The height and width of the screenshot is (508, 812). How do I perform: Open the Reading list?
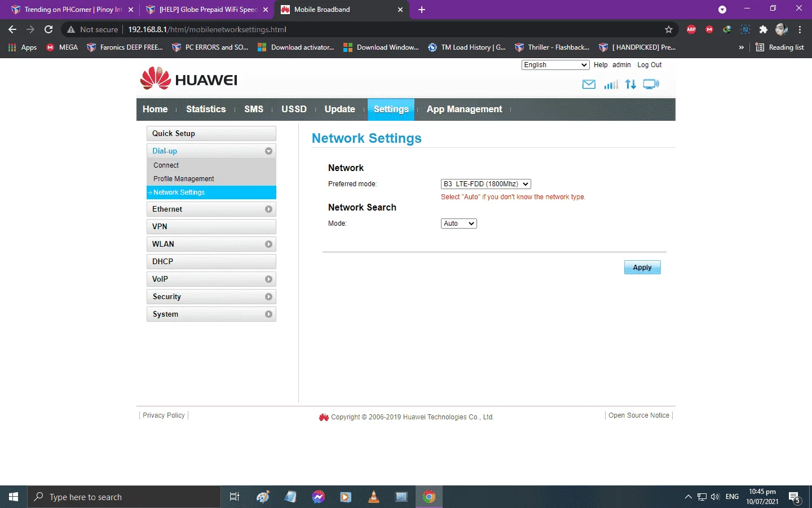click(779, 47)
